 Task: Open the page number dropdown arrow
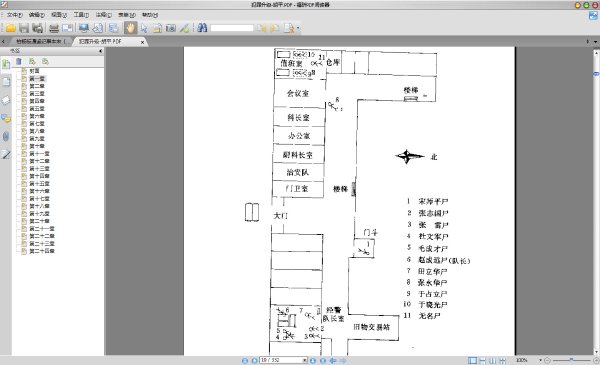tap(305, 360)
